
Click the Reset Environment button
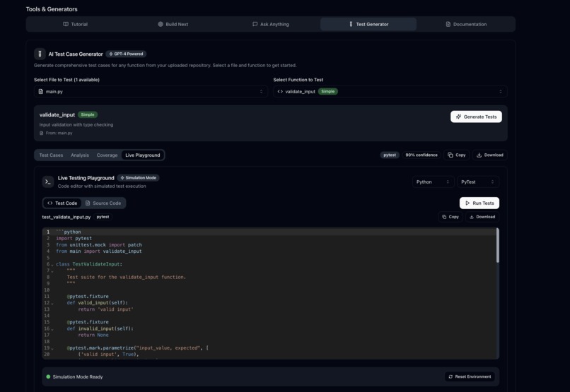click(x=470, y=376)
